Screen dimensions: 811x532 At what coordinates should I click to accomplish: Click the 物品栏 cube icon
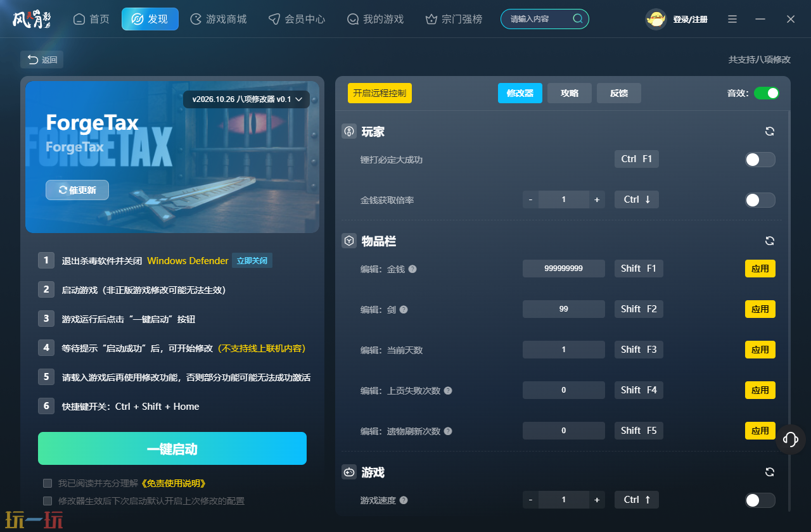point(349,241)
